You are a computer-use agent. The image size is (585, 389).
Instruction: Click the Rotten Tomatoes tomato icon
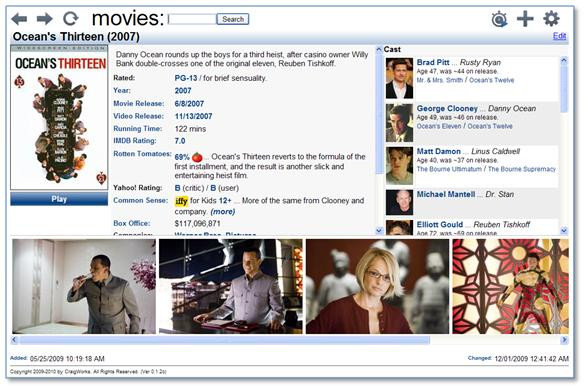(x=197, y=157)
